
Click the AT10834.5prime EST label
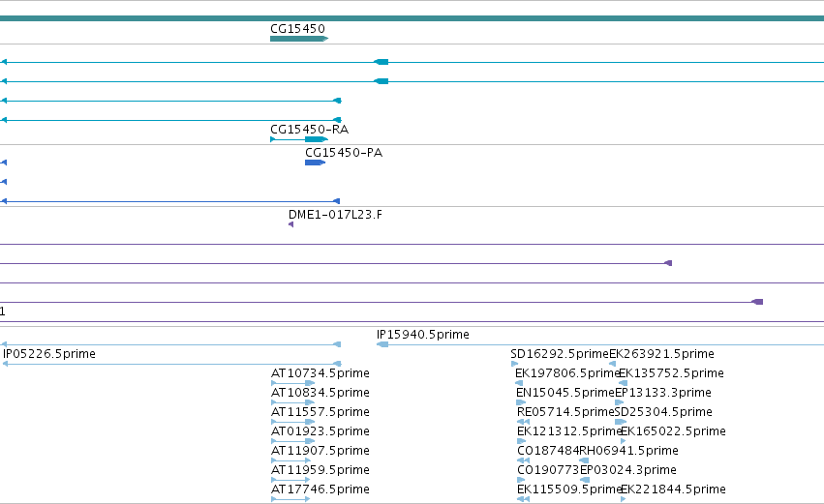(x=320, y=393)
